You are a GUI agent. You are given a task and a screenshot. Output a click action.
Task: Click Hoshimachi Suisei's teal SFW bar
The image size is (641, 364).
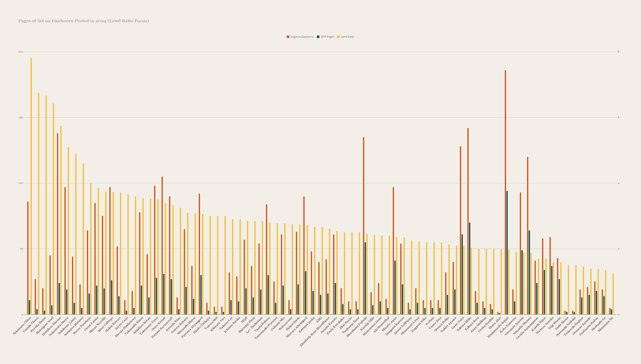click(x=507, y=252)
